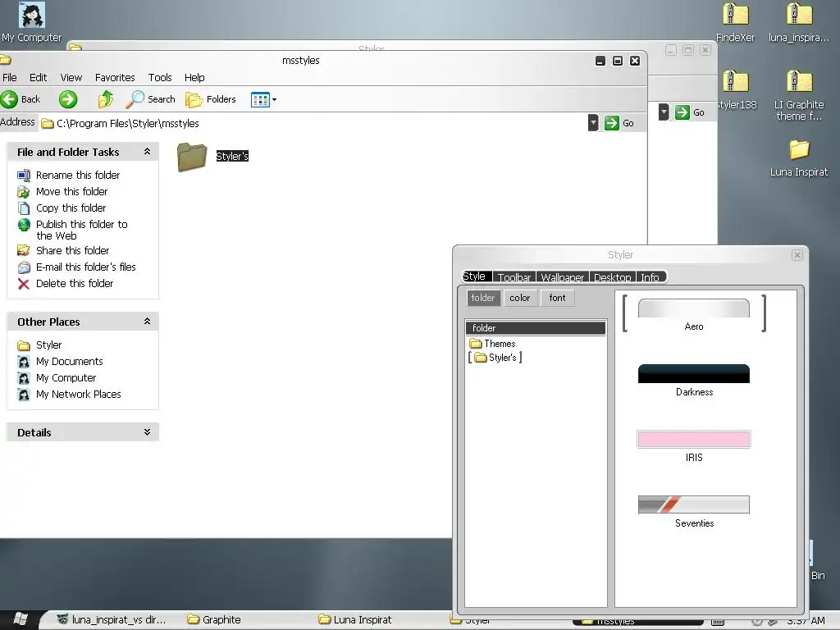Screen dimensions: 840x630
Task: Click the green Forward arrow icon
Action: (68, 99)
